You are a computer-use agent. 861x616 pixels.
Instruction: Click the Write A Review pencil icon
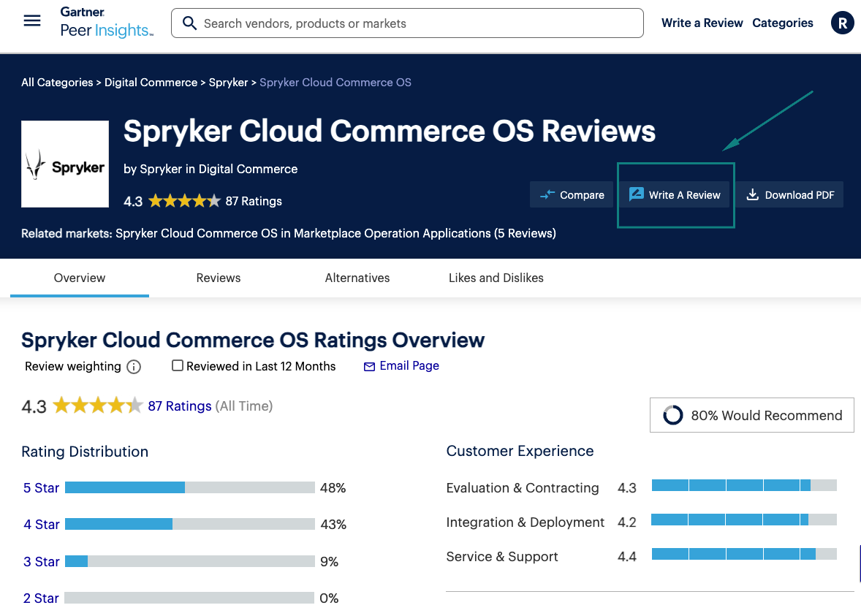[x=637, y=194]
